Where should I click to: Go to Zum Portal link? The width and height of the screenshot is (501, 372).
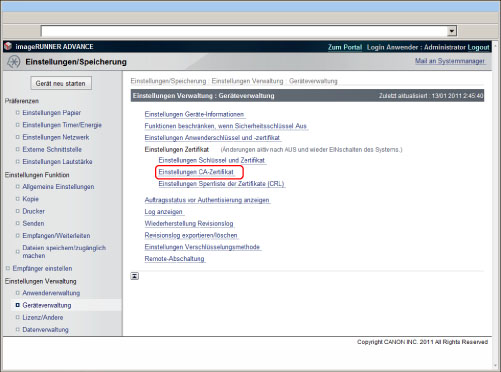pyautogui.click(x=345, y=47)
